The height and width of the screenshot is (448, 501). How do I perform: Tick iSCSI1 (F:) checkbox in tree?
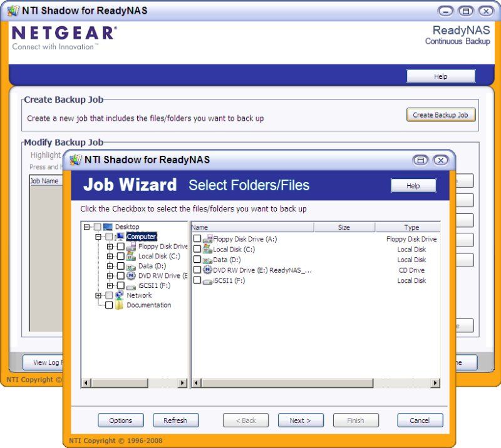pos(120,285)
